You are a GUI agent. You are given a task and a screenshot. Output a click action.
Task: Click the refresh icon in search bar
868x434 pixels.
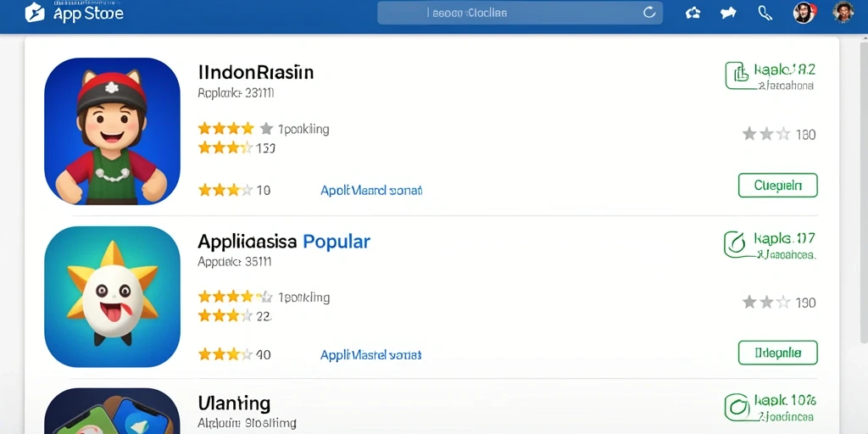click(649, 12)
